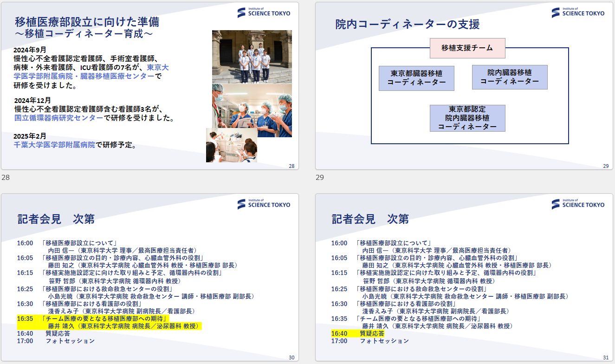The width and height of the screenshot is (615, 364).
Task: Click the 院内臓器移植コーディネーター box on the right
Action: coord(509,77)
